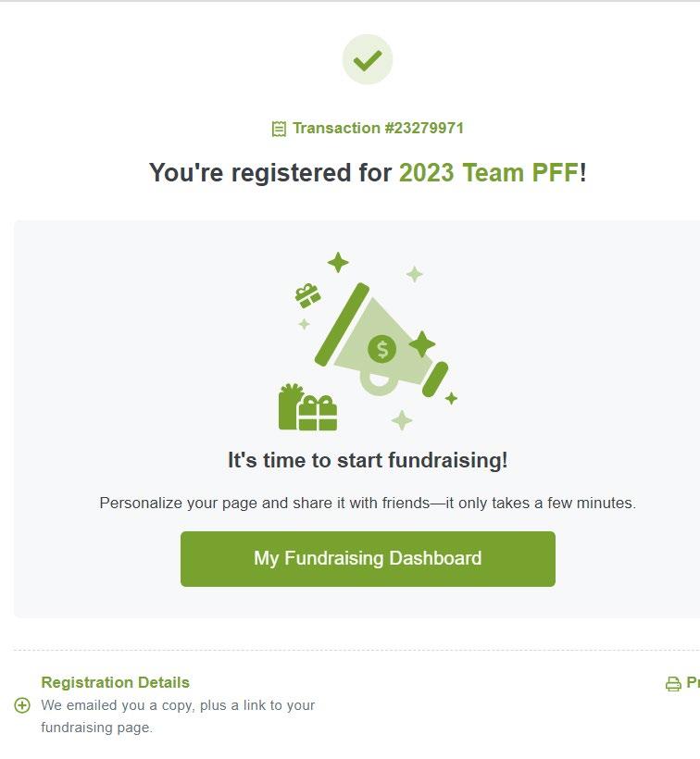
Task: Click the "You're registered for" heading text
Action: (x=270, y=173)
